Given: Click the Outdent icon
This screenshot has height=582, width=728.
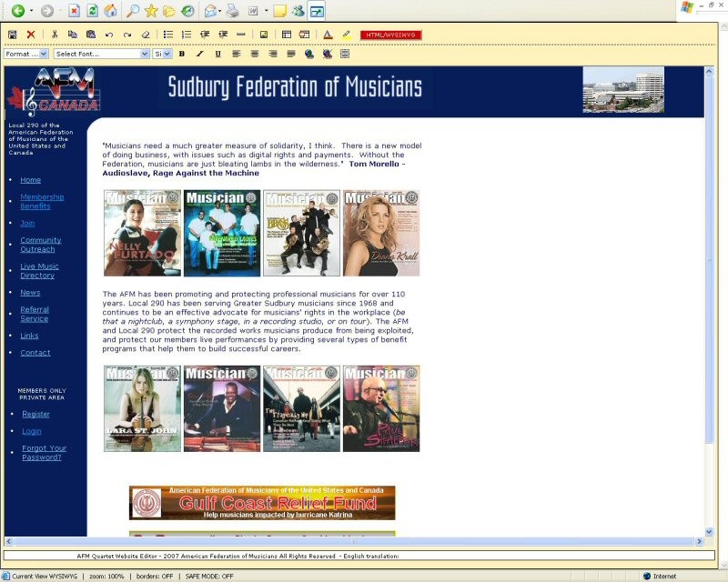Looking at the screenshot, I should coord(205,35).
